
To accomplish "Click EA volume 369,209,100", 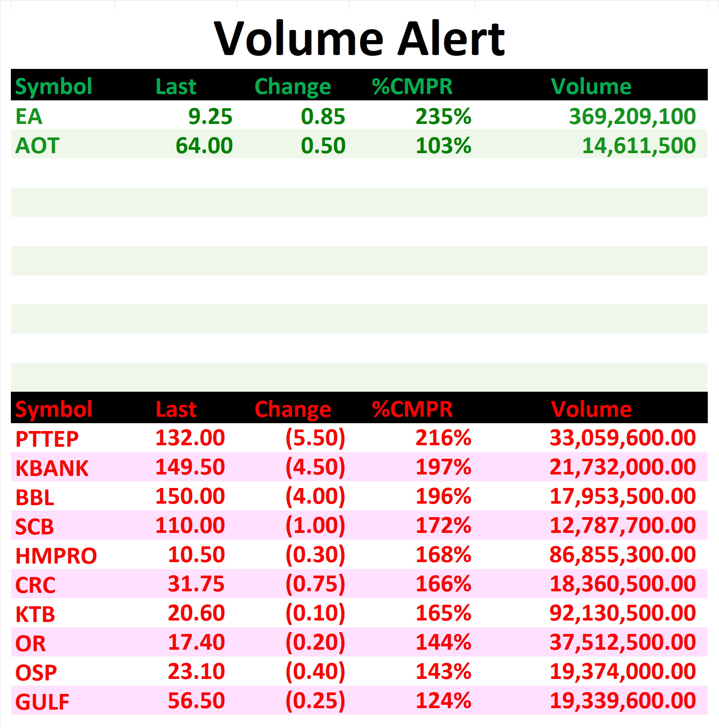I will pyautogui.click(x=632, y=116).
